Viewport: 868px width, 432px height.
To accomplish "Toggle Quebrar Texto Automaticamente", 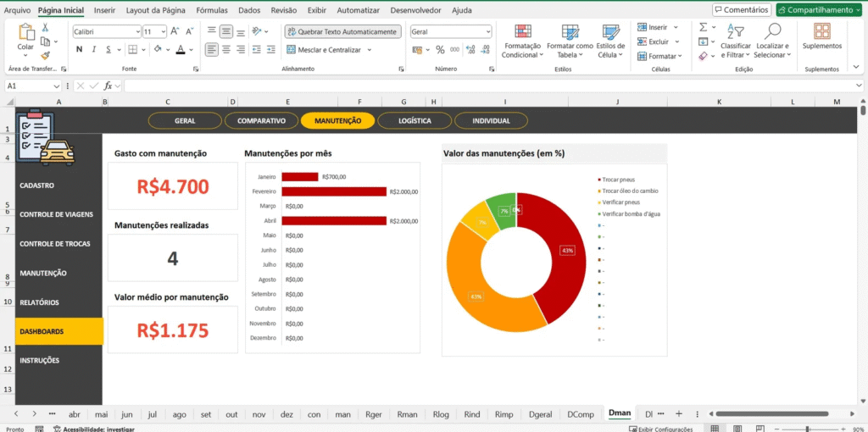I will [x=341, y=31].
